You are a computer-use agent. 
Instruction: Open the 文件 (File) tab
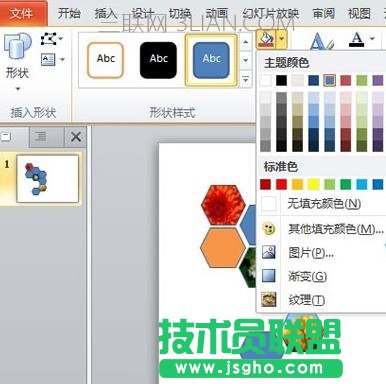coord(22,13)
